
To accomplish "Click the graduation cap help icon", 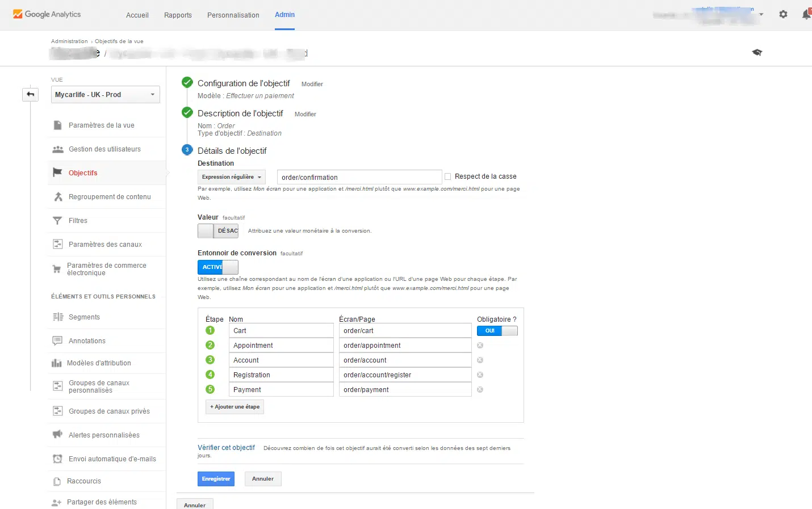I will pyautogui.click(x=757, y=52).
